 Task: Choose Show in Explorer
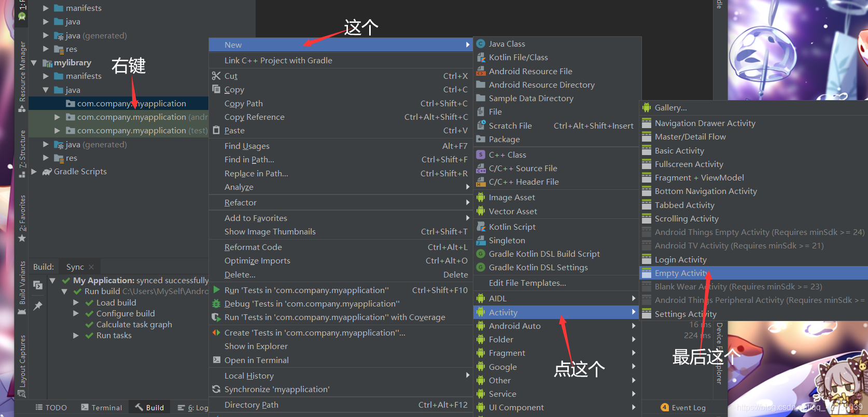[341, 346]
